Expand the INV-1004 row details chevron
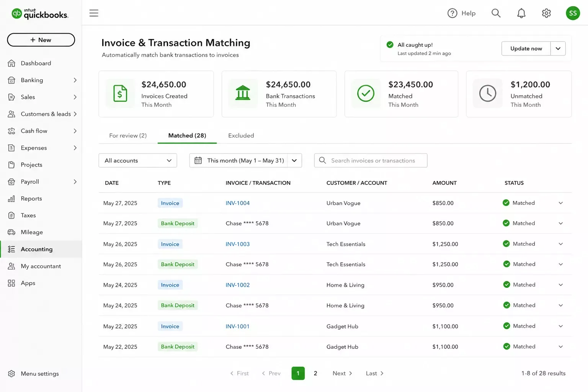Viewport: 588px width, 392px height. pos(560,203)
